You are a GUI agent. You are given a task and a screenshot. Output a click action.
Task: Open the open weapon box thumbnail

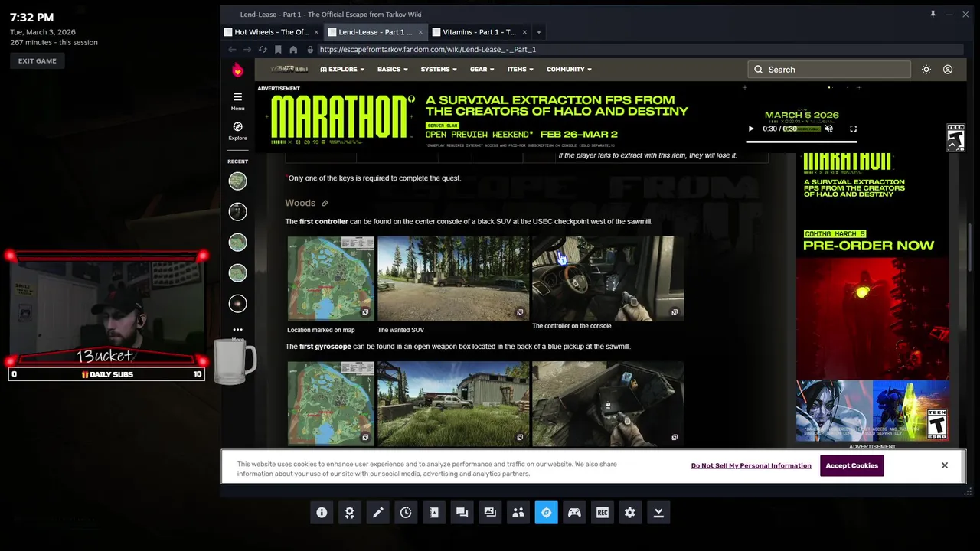(x=608, y=403)
